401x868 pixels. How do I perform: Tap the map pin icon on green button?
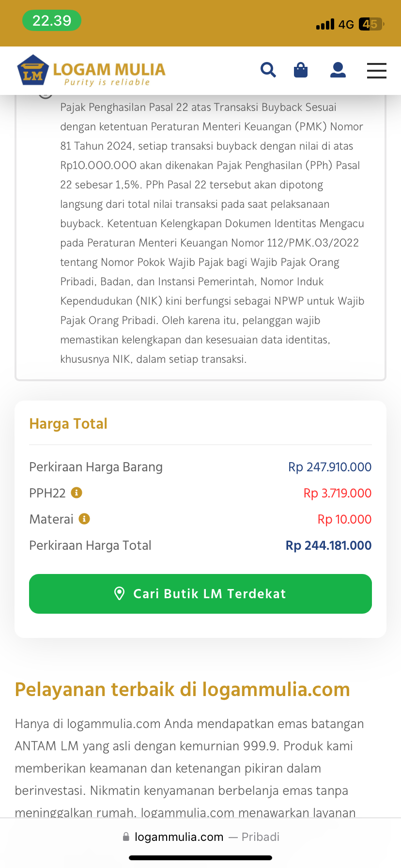(119, 593)
